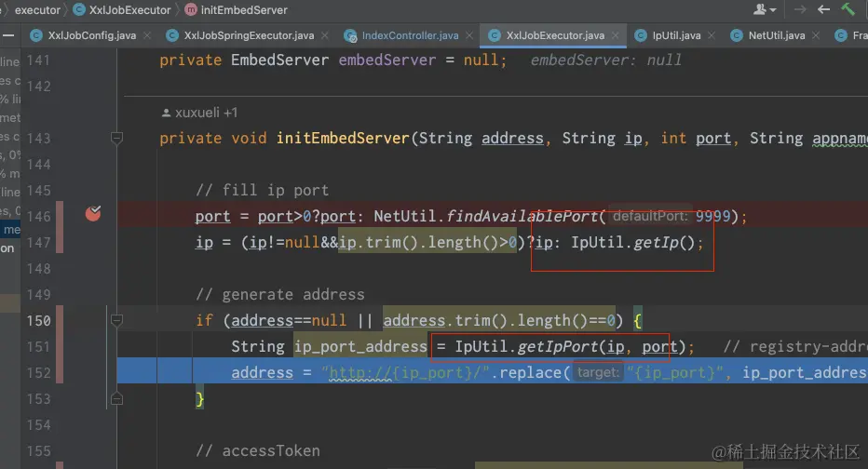
Task: Close the IpUtil.java tab
Action: coord(712,35)
